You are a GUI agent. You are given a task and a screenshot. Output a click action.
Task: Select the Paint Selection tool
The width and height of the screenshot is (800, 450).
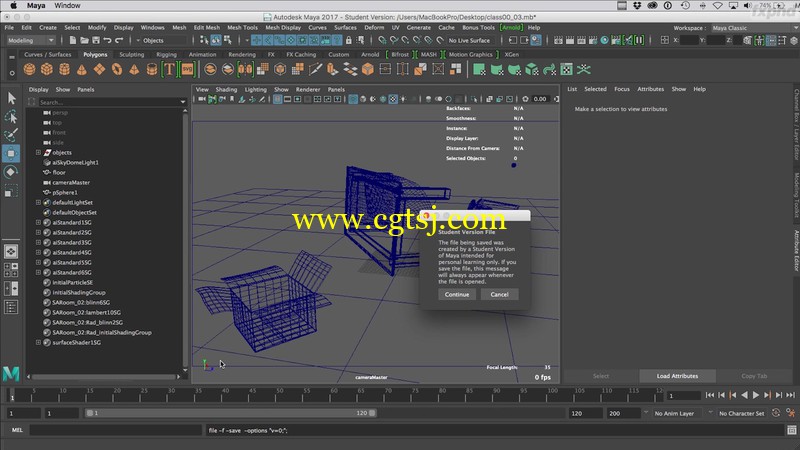click(11, 135)
